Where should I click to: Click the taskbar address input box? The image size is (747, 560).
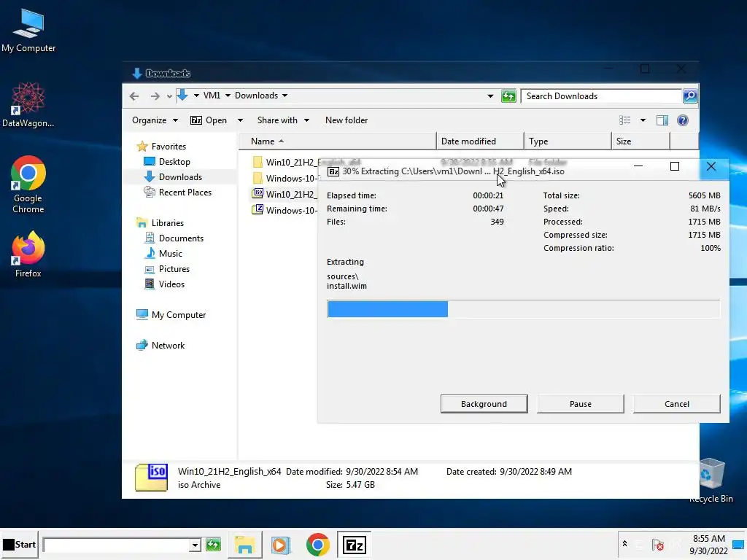pyautogui.click(x=116, y=545)
